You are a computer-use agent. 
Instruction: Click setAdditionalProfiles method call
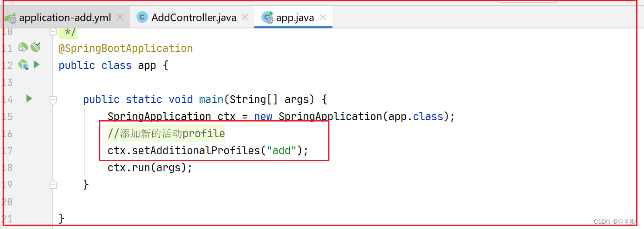tap(196, 151)
